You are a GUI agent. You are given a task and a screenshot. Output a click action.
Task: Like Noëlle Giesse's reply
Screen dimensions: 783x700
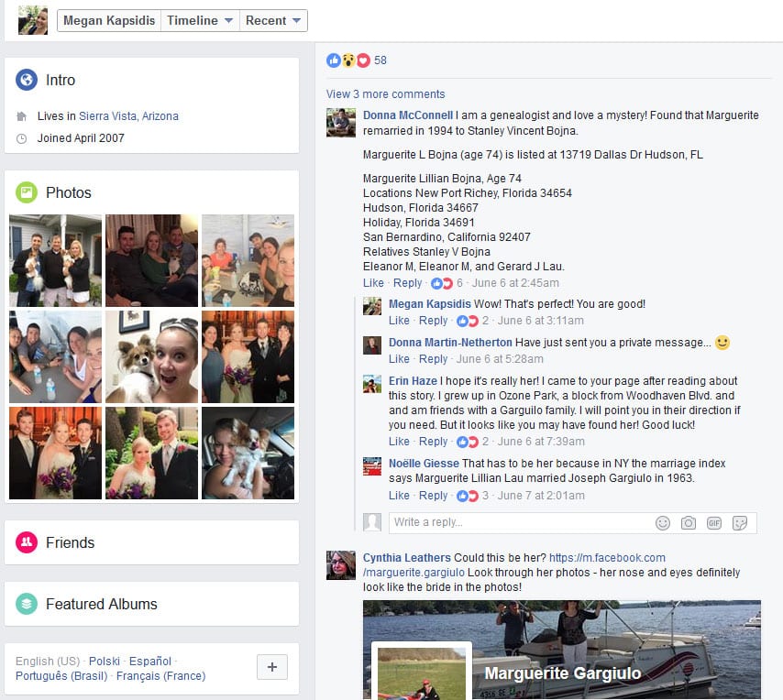point(399,496)
